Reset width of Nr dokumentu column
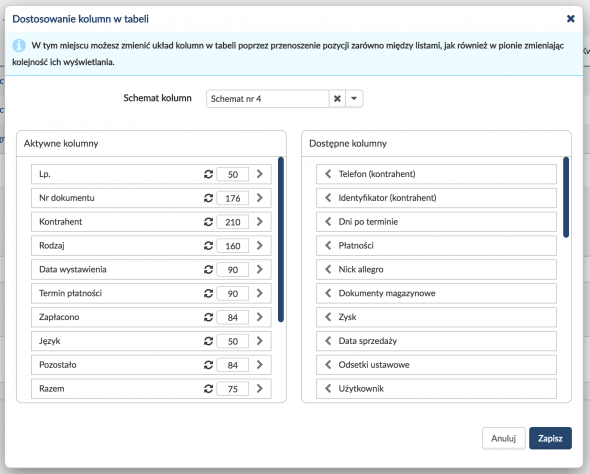Image resolution: width=590 pixels, height=474 pixels. coord(208,198)
